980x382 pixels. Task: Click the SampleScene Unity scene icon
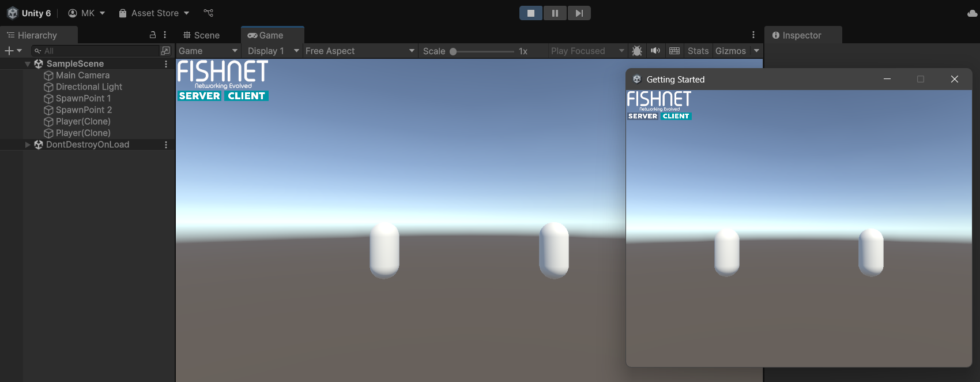39,64
